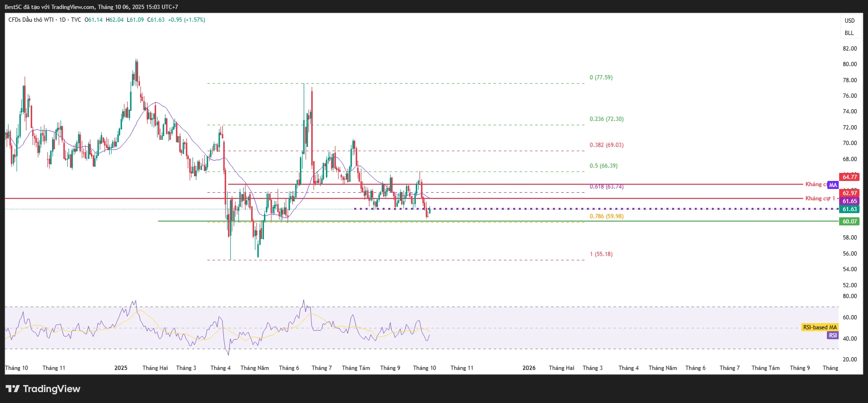The height and width of the screenshot is (403, 868).
Task: Click the purple RSI indicator badge
Action: coord(833,335)
